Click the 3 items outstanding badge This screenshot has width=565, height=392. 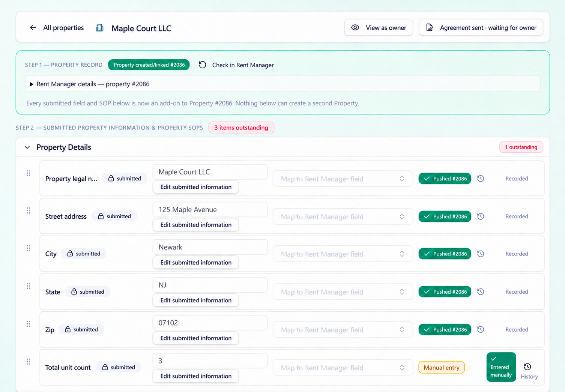click(x=241, y=128)
